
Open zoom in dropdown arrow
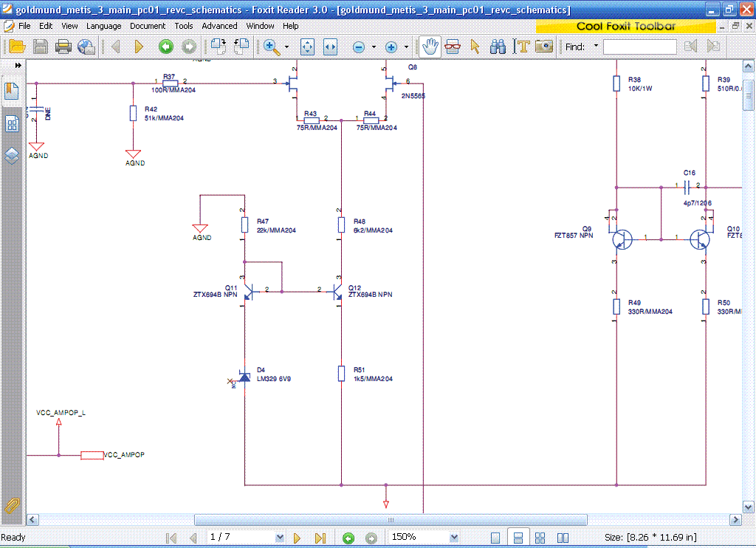(407, 47)
